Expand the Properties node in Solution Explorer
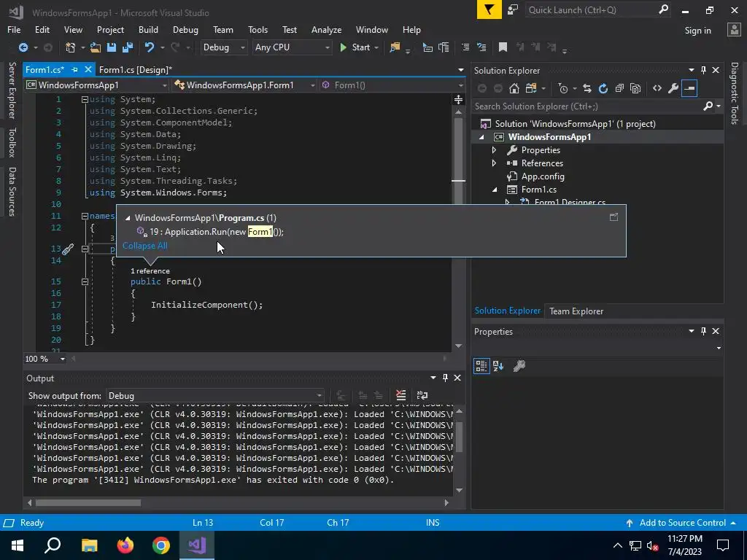The image size is (747, 560). click(x=494, y=150)
